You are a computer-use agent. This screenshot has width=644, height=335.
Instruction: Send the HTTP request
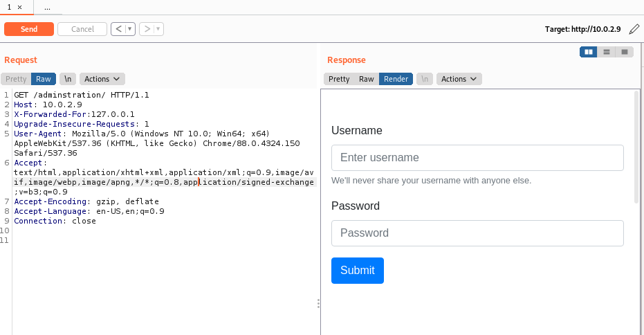[x=29, y=29]
